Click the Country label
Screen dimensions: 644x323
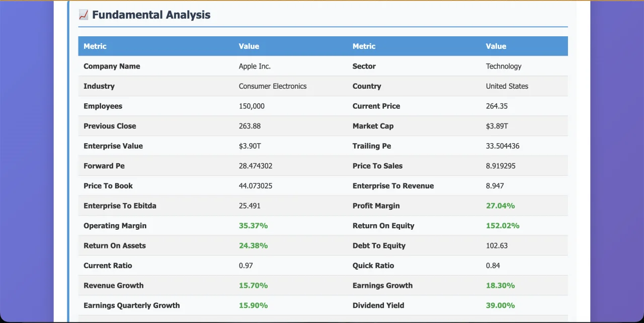click(x=367, y=86)
